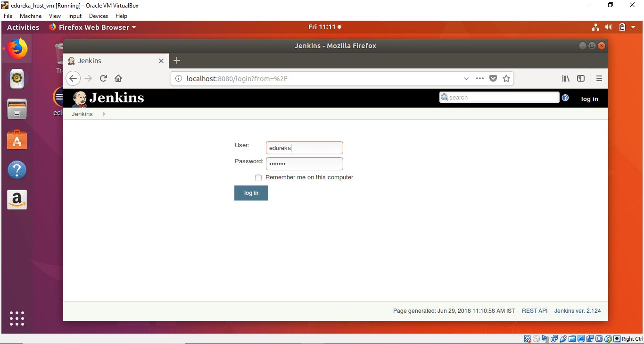Open a new Firefox tab
The height and width of the screenshot is (344, 644).
coord(177,60)
